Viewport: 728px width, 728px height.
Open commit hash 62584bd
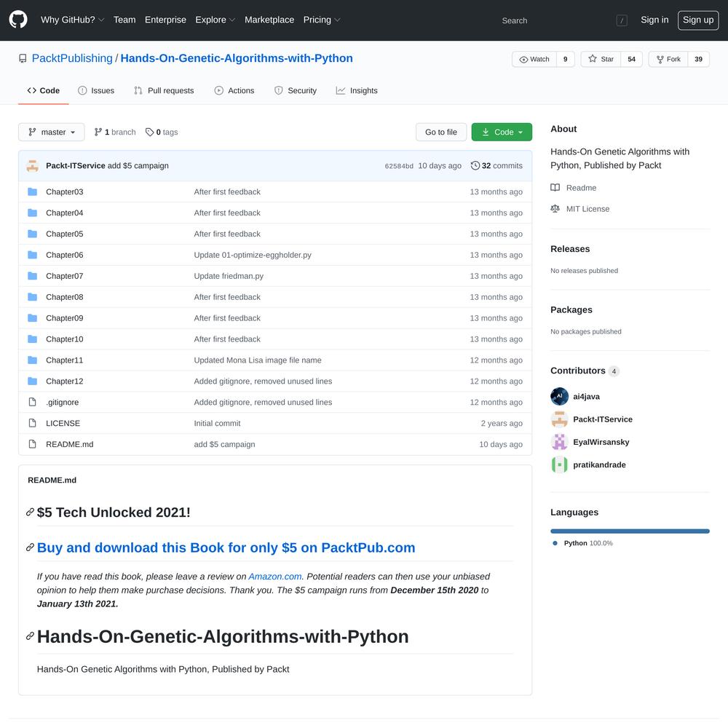(x=399, y=166)
